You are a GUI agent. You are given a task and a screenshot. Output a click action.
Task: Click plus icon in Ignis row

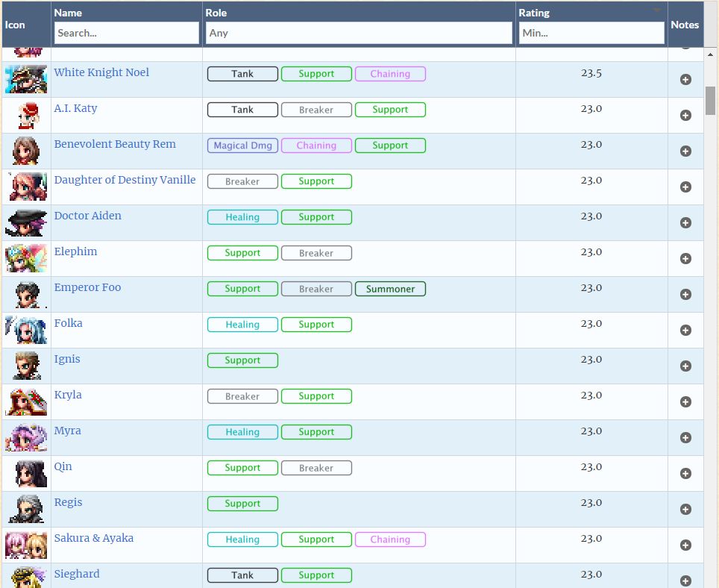[x=685, y=366]
